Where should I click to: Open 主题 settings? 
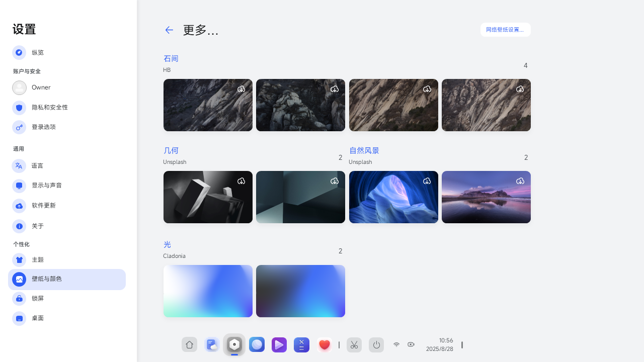[67, 260]
